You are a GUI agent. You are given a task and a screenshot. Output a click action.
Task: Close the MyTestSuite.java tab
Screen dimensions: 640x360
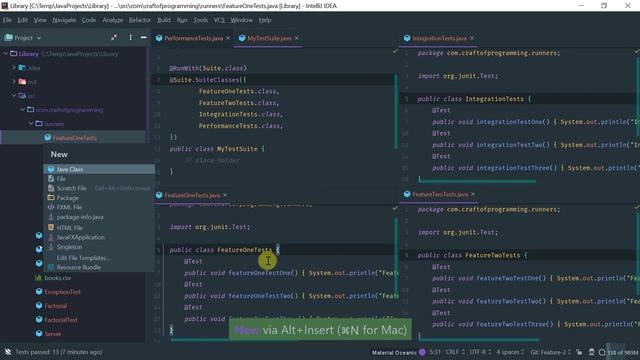tap(297, 38)
